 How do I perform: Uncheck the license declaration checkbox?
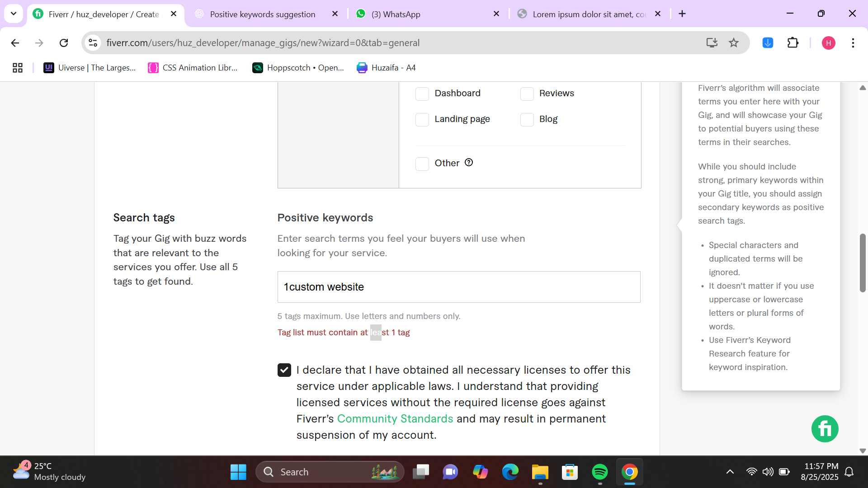(284, 370)
